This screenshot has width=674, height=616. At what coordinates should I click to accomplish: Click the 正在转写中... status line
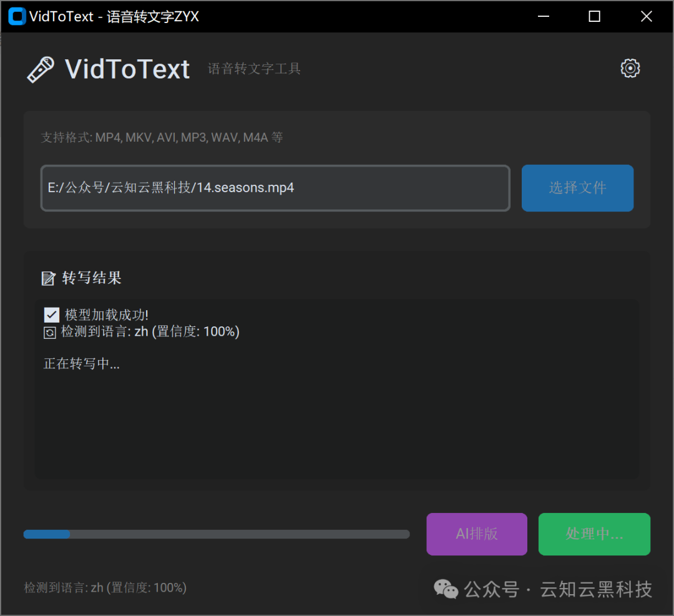[82, 364]
